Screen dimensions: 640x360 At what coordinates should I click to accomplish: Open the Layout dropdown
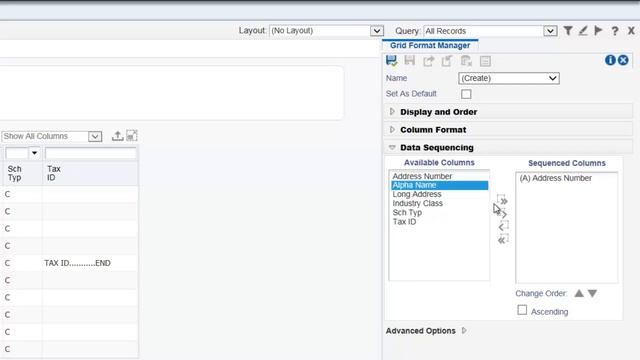tap(377, 31)
